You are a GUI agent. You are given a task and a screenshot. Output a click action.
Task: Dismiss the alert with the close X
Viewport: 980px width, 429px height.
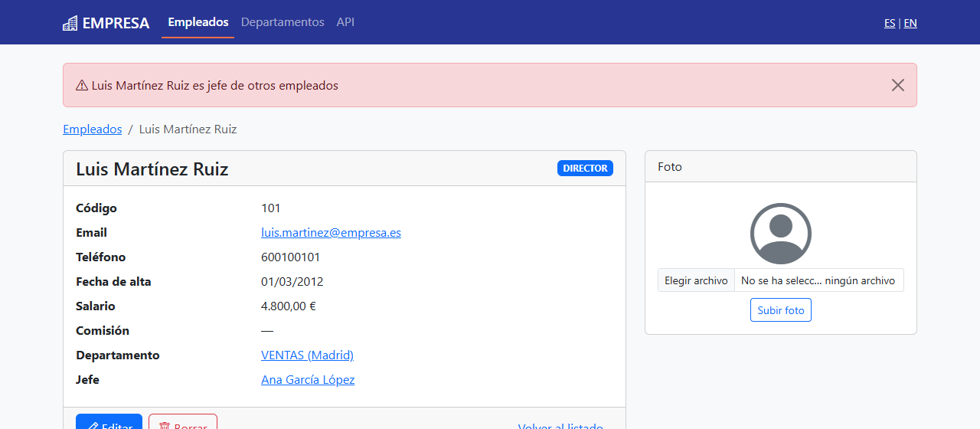[898, 85]
